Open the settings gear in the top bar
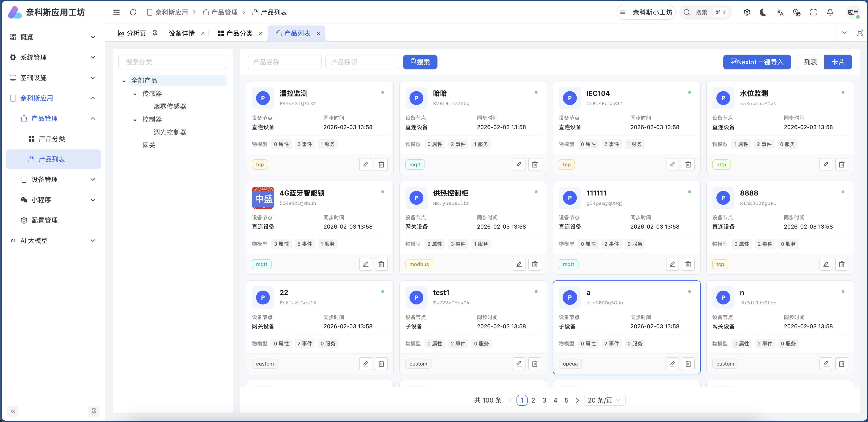This screenshot has width=868, height=422. click(747, 12)
